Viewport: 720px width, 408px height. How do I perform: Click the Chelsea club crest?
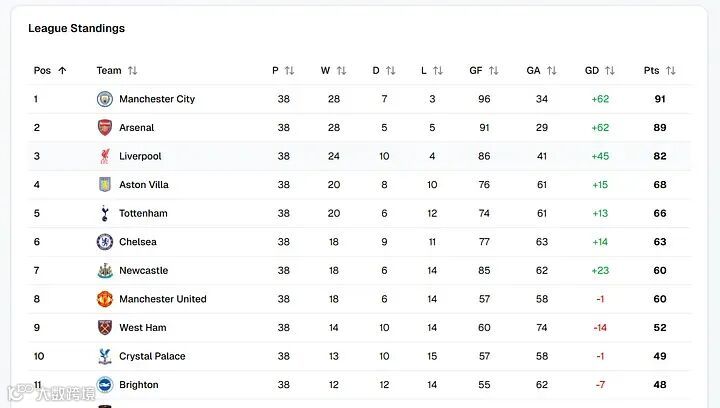[105, 242]
